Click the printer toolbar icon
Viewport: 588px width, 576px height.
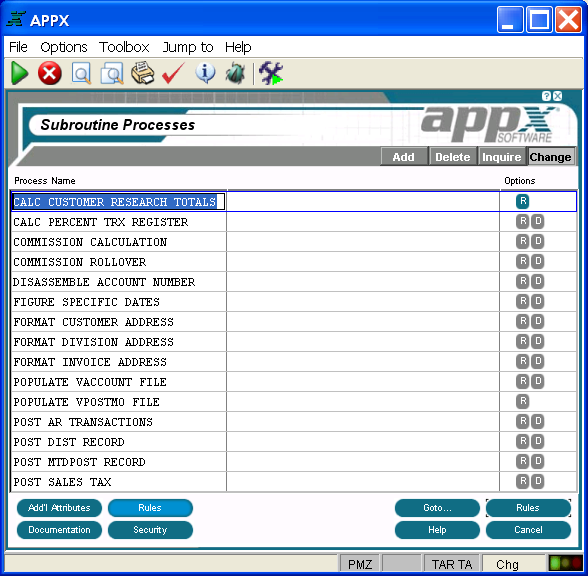(x=142, y=73)
